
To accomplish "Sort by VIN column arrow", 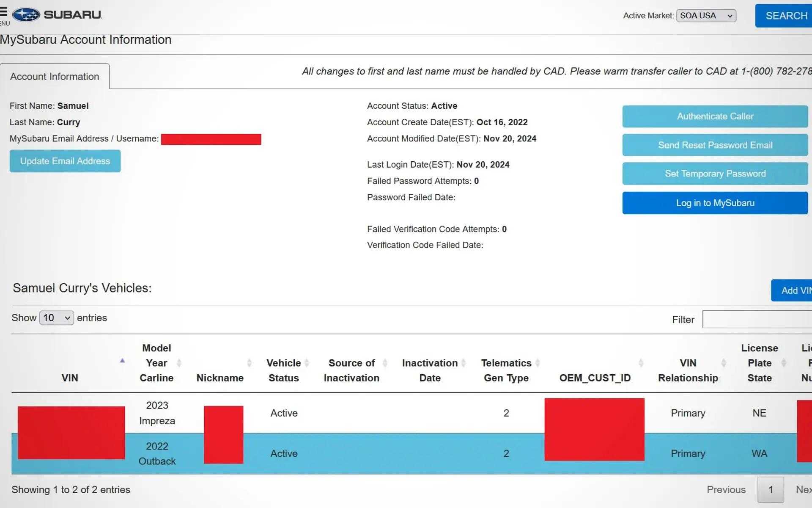I will point(122,361).
